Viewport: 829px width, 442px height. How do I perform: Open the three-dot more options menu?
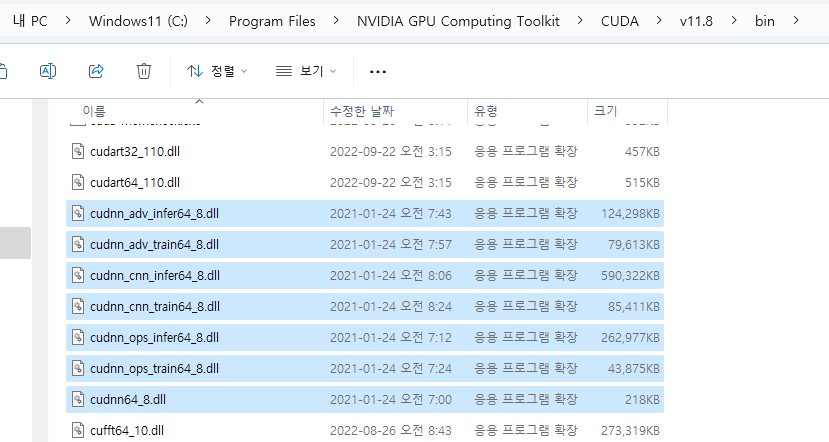point(377,71)
